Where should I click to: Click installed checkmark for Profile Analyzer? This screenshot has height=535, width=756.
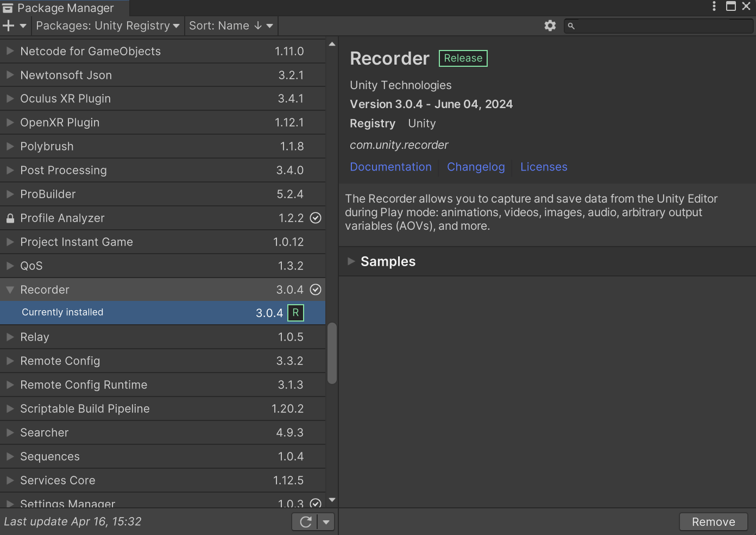[316, 218]
